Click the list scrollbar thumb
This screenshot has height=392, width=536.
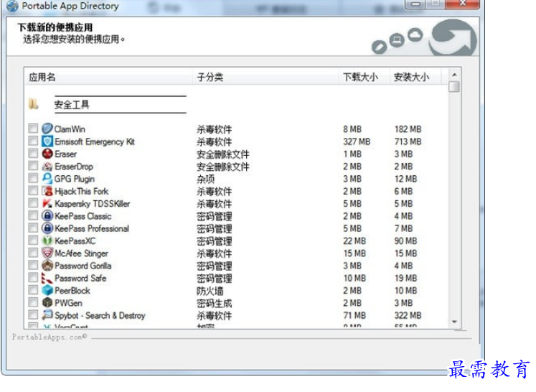pyautogui.click(x=454, y=87)
